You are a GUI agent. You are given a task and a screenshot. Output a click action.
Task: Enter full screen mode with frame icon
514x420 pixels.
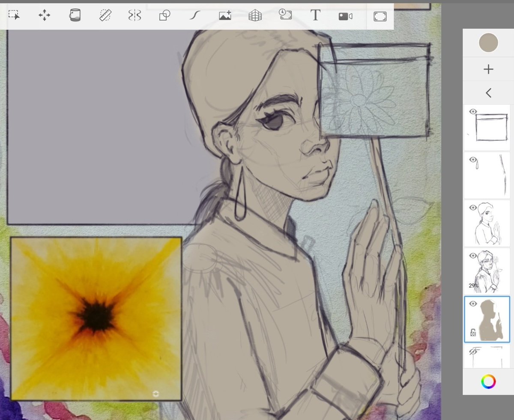pos(380,16)
